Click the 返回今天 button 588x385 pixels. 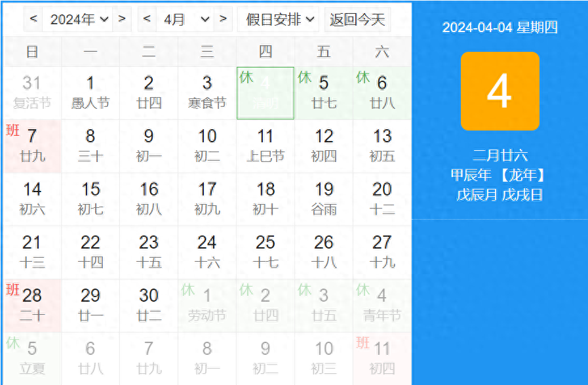(357, 20)
